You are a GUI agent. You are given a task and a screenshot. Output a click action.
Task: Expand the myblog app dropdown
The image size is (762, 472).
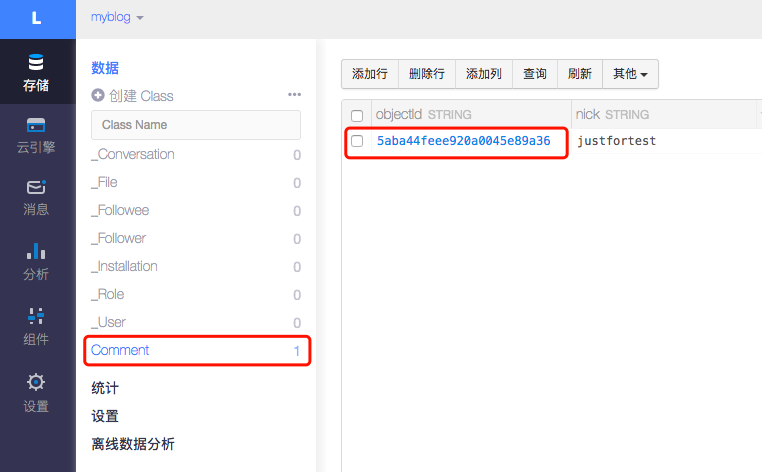pyautogui.click(x=117, y=17)
